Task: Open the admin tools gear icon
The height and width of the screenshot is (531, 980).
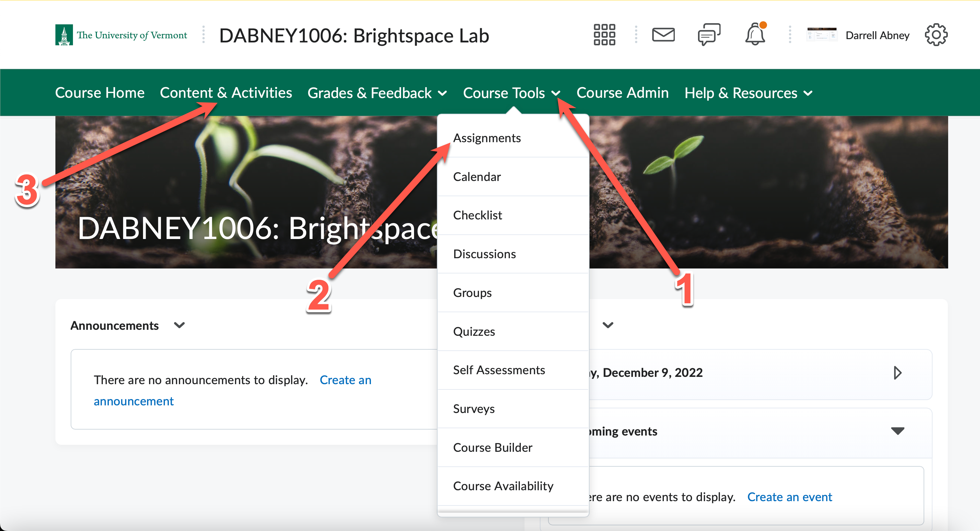Action: [936, 34]
